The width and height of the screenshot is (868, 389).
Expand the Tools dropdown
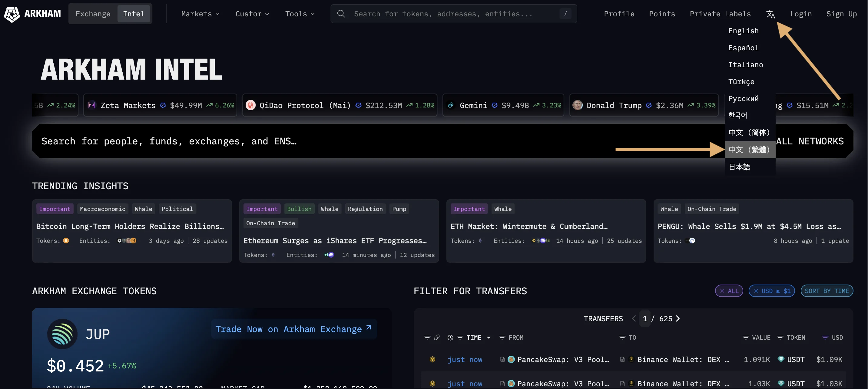tap(300, 14)
